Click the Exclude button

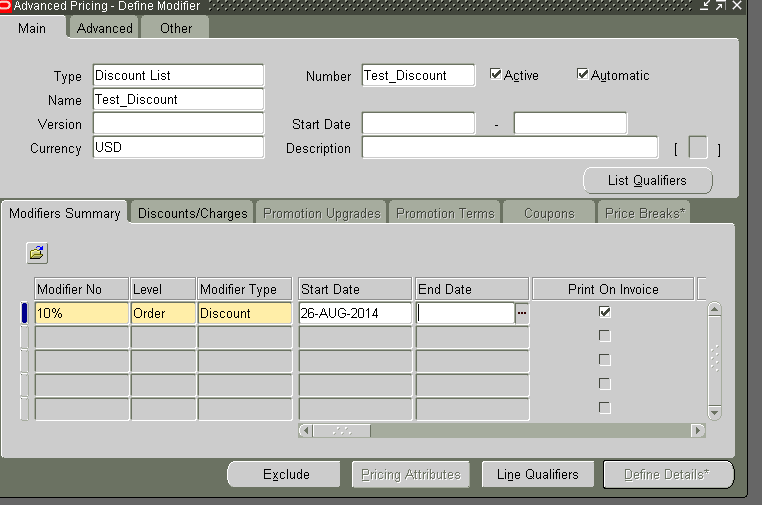[286, 474]
